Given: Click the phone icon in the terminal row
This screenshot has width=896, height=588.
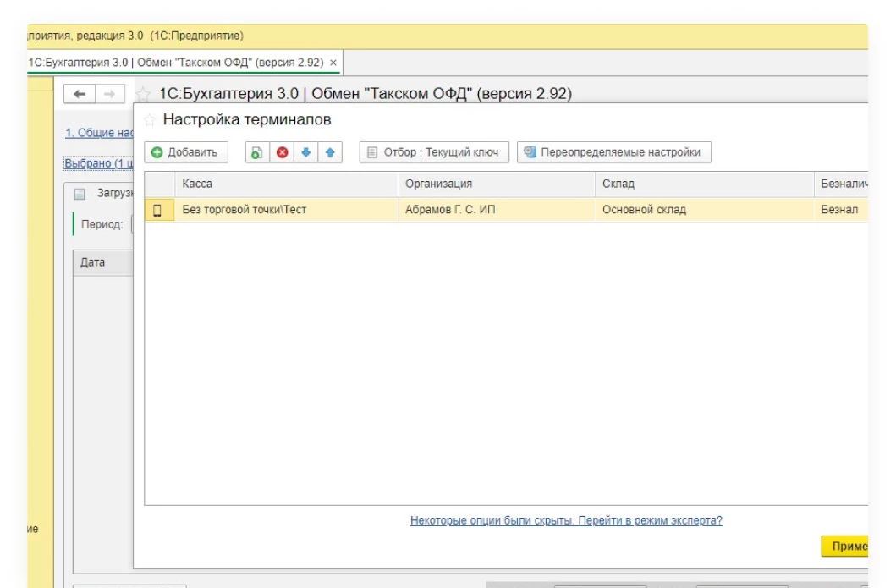Looking at the screenshot, I should pos(157,210).
